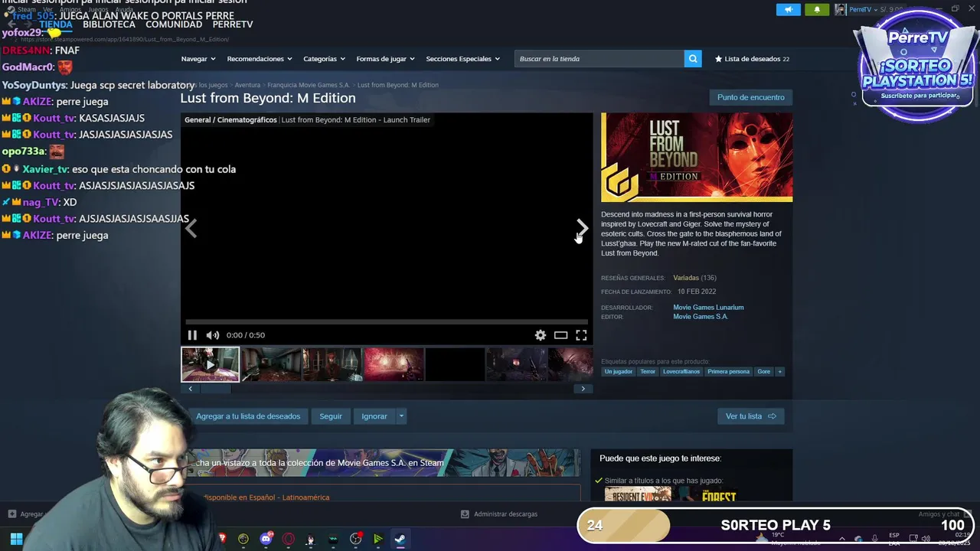The image size is (980, 551).
Task: Click the game header capsule image
Action: coord(697,158)
